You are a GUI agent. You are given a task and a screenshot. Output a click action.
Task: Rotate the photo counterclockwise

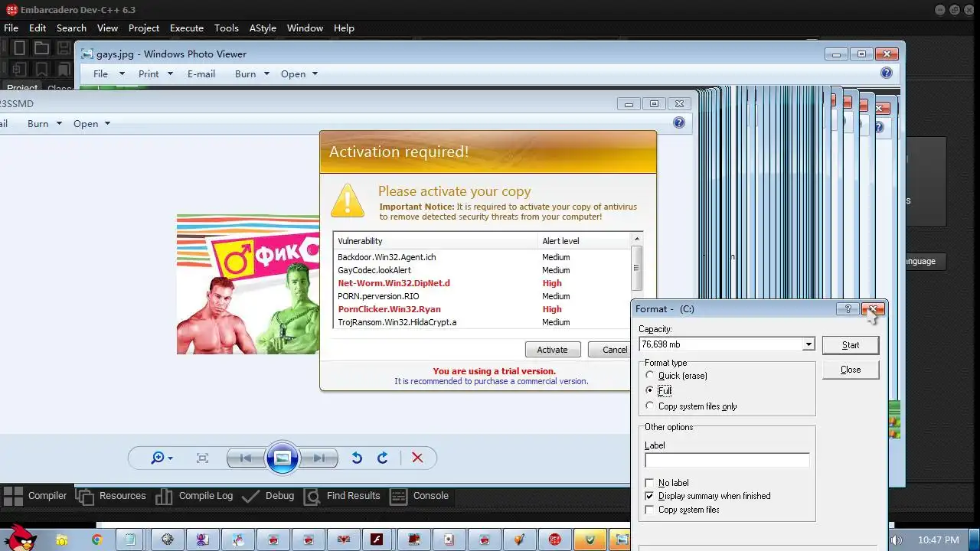357,458
